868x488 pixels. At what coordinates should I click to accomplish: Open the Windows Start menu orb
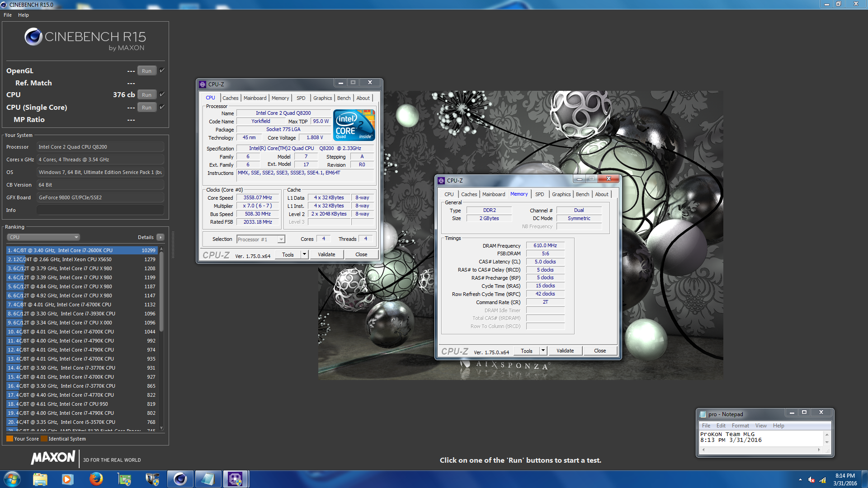[x=12, y=479]
